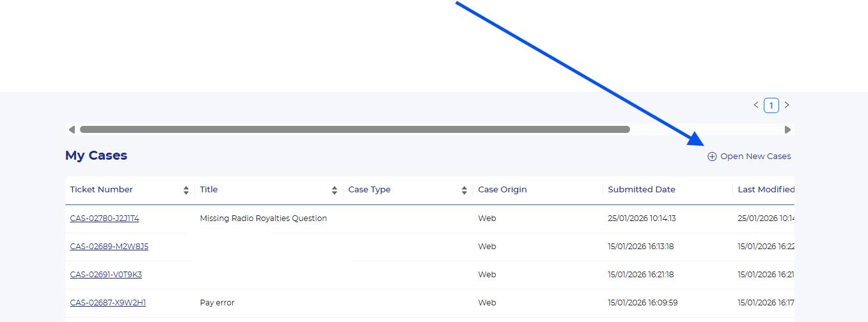This screenshot has height=322, width=868.
Task: Select the Pay error title cell
Action: 217,303
